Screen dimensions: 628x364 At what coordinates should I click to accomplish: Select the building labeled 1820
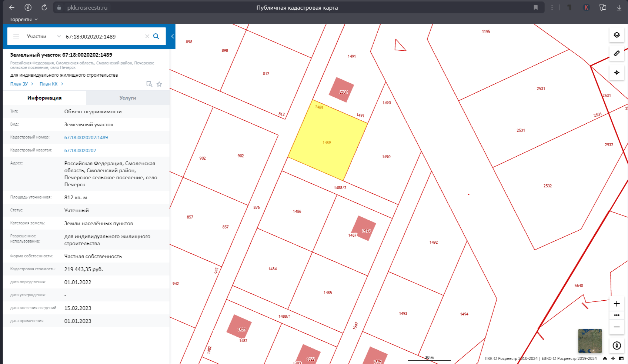[x=239, y=326]
